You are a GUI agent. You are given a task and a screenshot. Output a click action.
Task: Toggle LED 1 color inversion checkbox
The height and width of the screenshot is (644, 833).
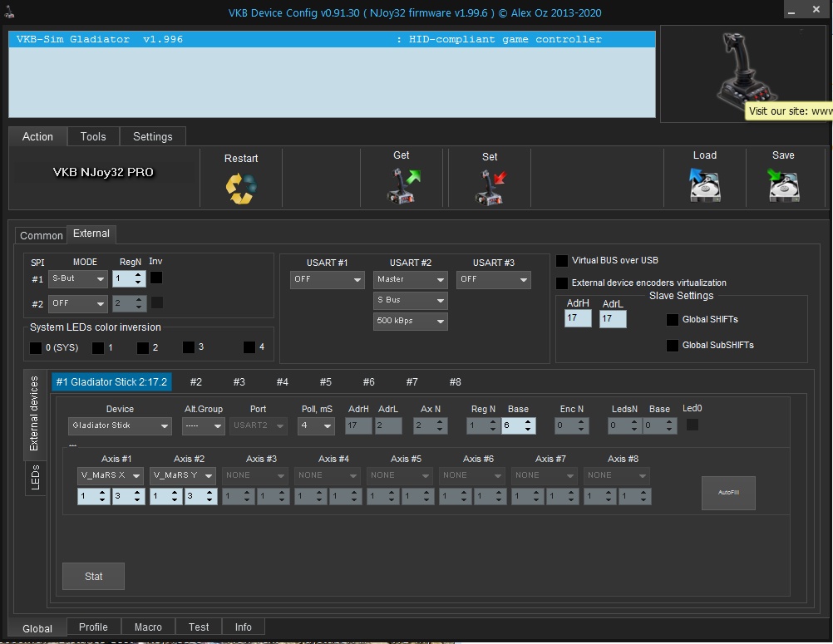[x=98, y=347]
